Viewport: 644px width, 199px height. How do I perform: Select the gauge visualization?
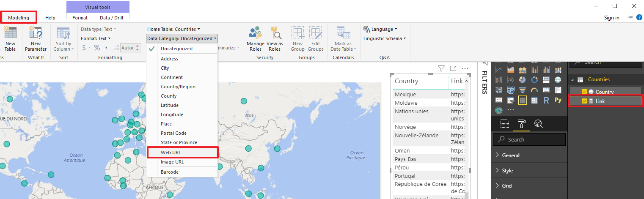tap(534, 90)
